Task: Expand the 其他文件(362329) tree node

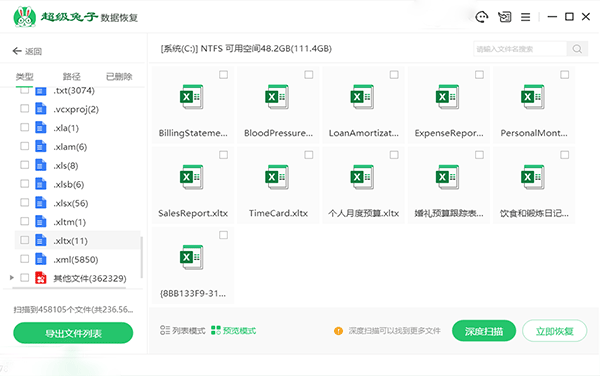Action: [12, 278]
